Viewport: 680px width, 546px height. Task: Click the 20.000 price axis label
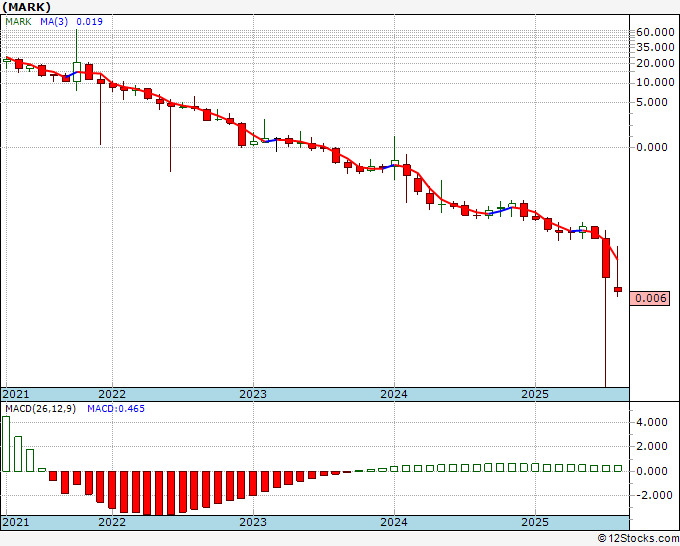coord(655,63)
